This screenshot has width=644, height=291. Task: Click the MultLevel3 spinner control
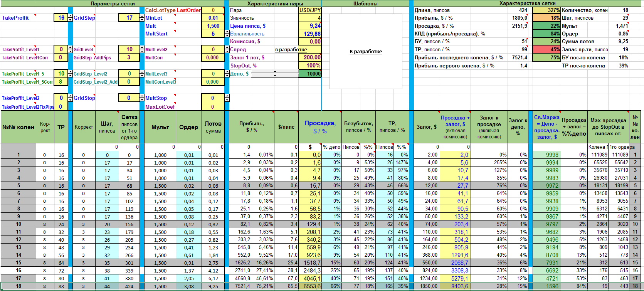pyautogui.click(x=227, y=74)
